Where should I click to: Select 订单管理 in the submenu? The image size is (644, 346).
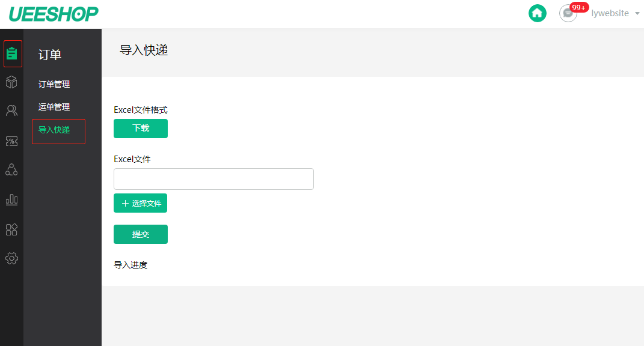tap(54, 84)
